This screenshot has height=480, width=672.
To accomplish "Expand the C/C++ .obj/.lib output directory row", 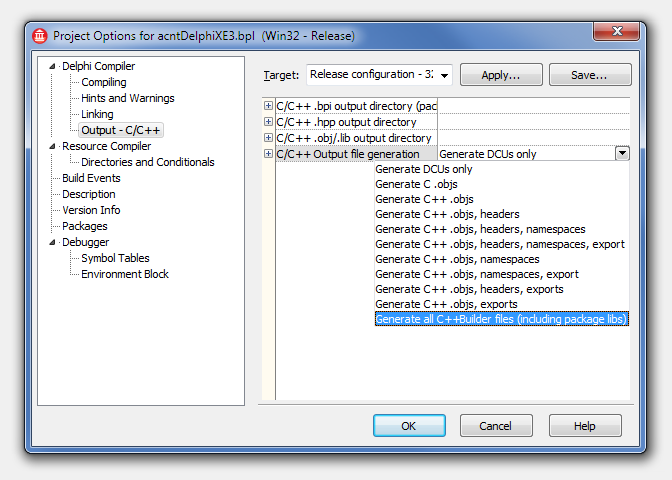I will [x=268, y=138].
